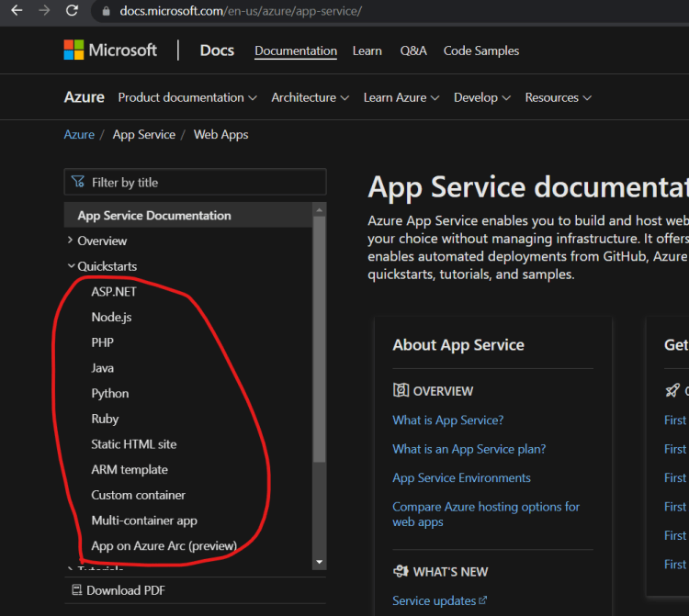689x616 pixels.
Task: Click the Azure brand link in navbar
Action: click(x=85, y=97)
